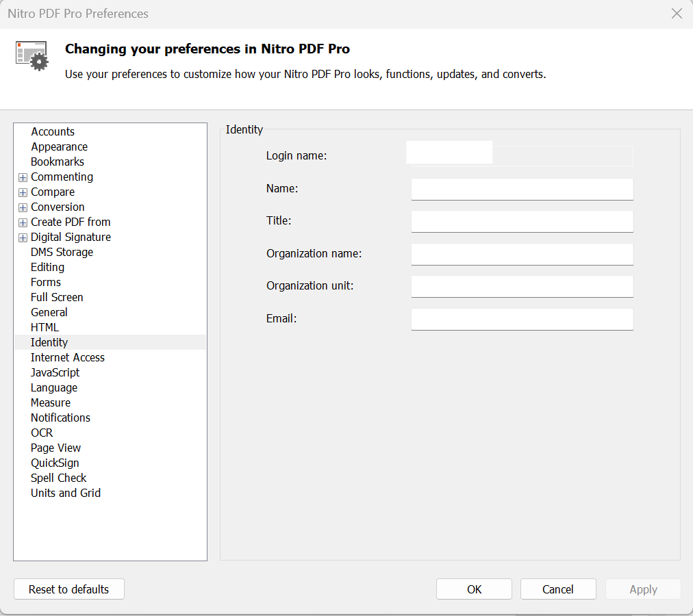Image resolution: width=693 pixels, height=616 pixels.
Task: Open Full Screen preferences
Action: point(57,297)
